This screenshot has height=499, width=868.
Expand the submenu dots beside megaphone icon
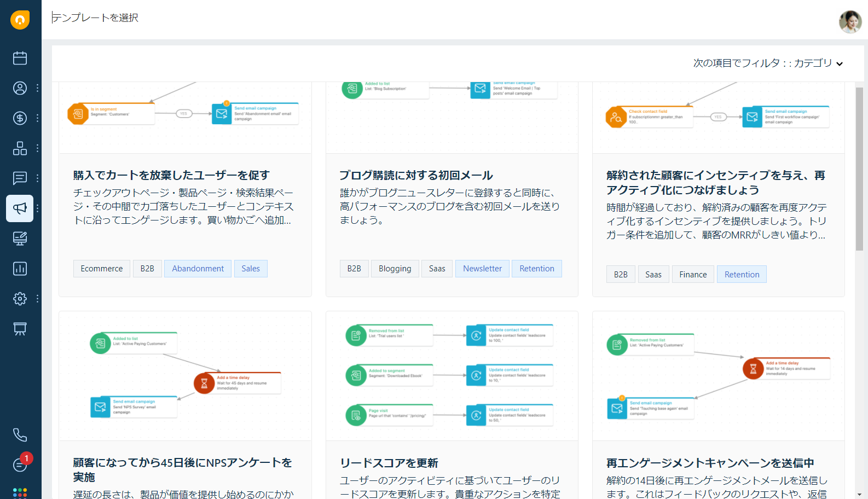pos(37,208)
